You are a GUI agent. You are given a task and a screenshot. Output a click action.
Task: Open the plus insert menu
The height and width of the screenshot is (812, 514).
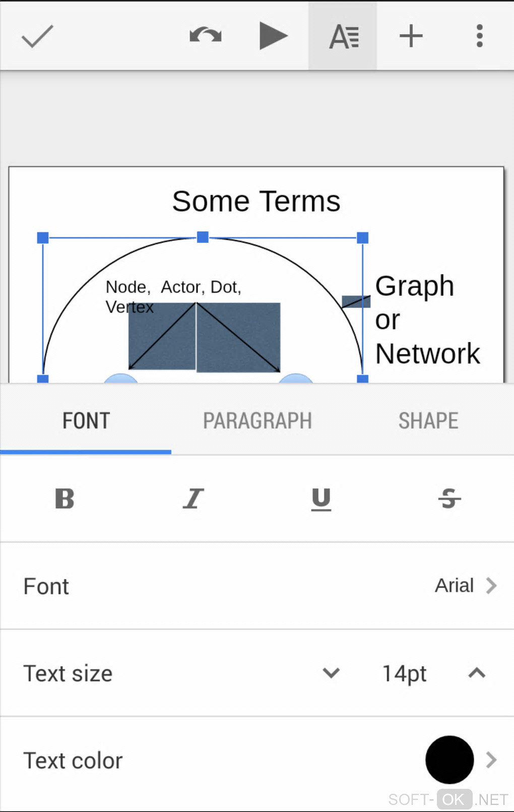(411, 36)
